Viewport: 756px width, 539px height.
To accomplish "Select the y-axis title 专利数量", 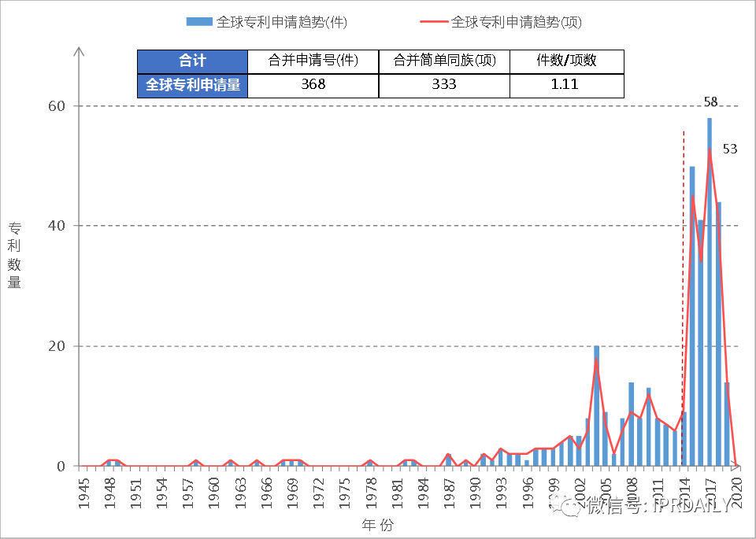I will (x=14, y=255).
